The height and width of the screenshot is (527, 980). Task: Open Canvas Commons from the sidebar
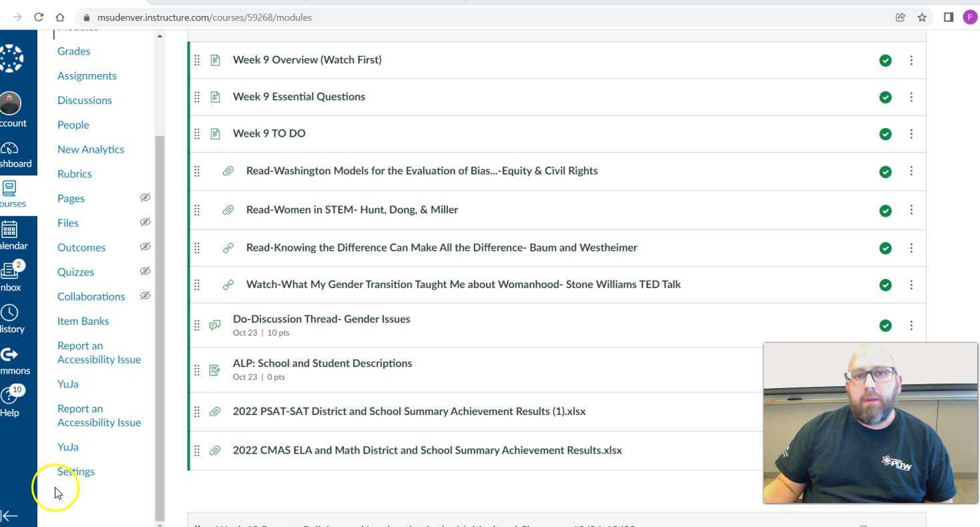pyautogui.click(x=9, y=357)
